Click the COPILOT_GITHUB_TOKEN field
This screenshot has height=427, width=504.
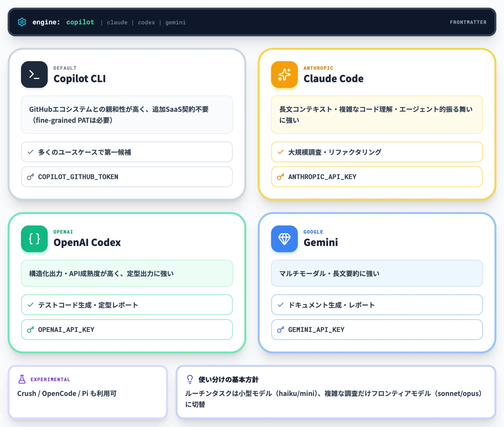pos(127,177)
